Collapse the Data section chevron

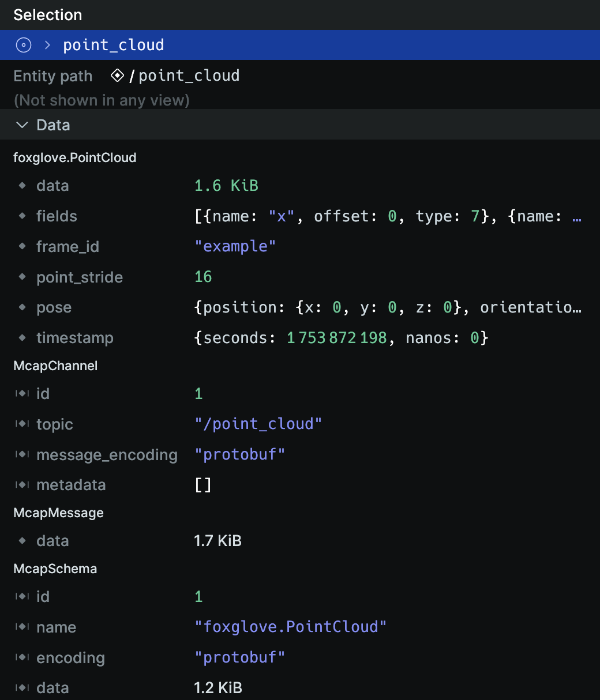(x=22, y=125)
